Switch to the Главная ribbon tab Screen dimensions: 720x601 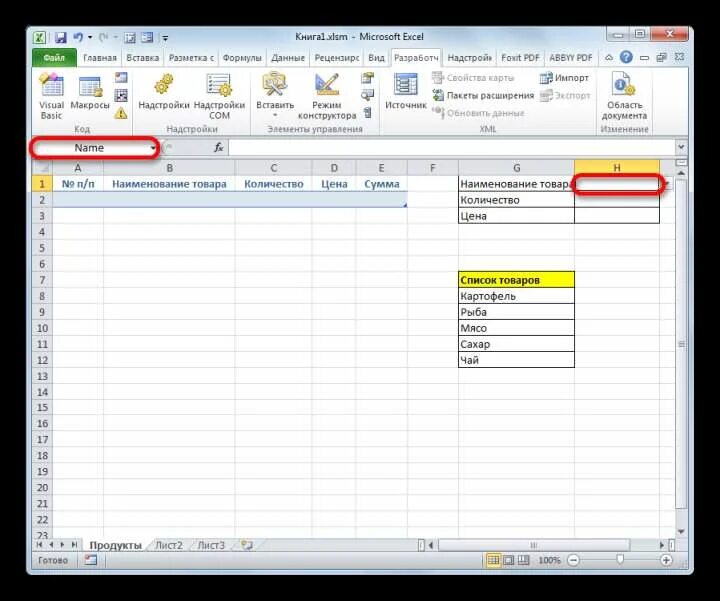pos(100,58)
